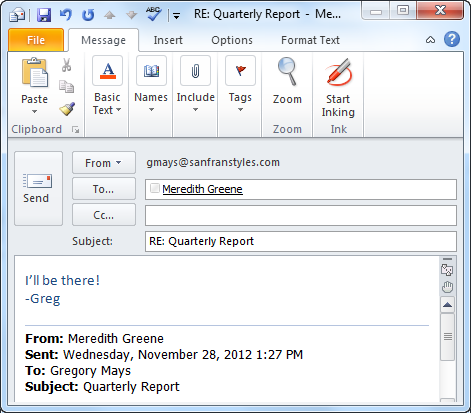Select the Format Painter brush icon
The width and height of the screenshot is (471, 413).
67,109
